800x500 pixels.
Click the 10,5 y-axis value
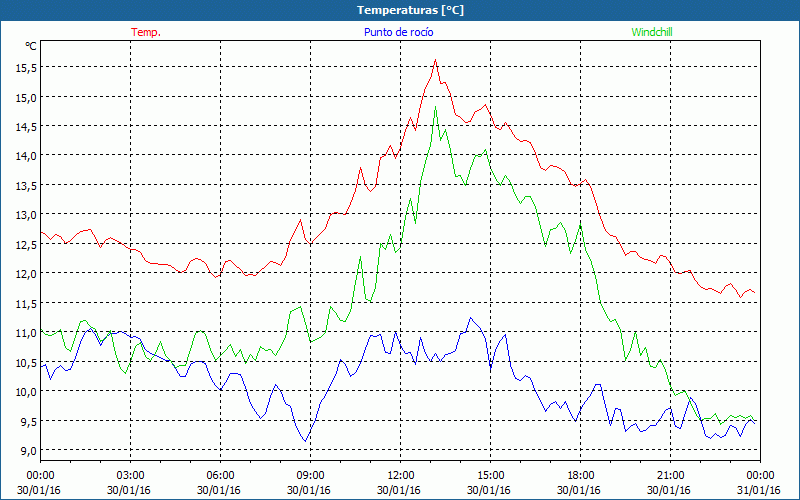[x=24, y=362]
